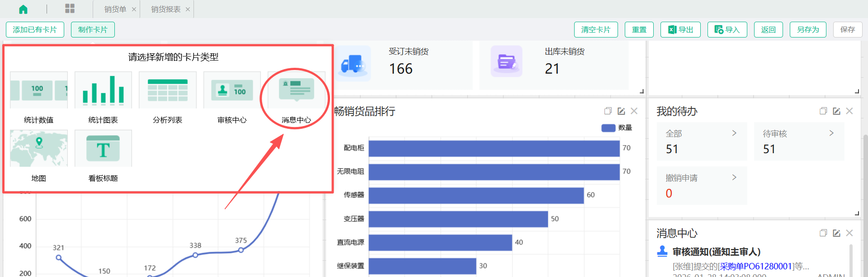Expand the 待审核 item arrow
868x277 pixels.
click(831, 133)
